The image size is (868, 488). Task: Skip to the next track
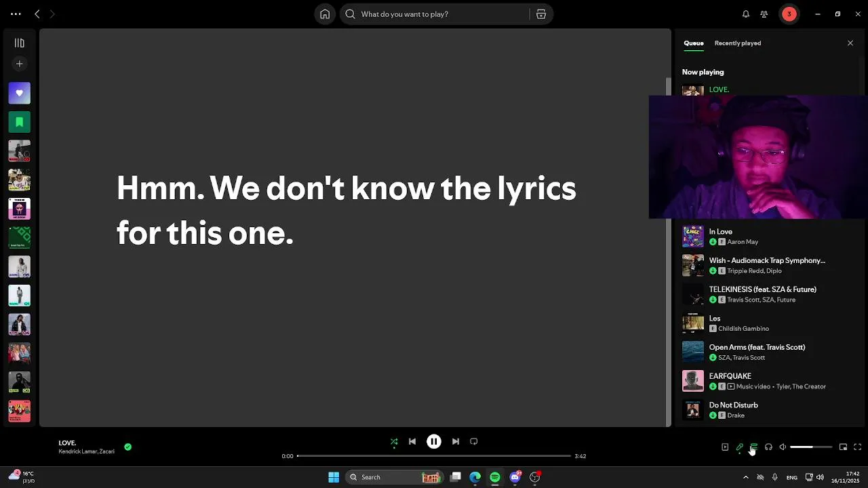pyautogui.click(x=456, y=441)
